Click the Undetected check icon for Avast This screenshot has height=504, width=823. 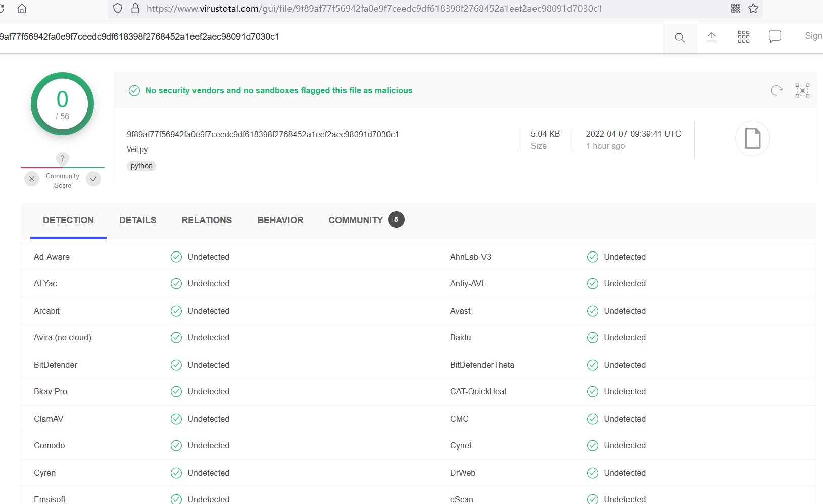[593, 311]
